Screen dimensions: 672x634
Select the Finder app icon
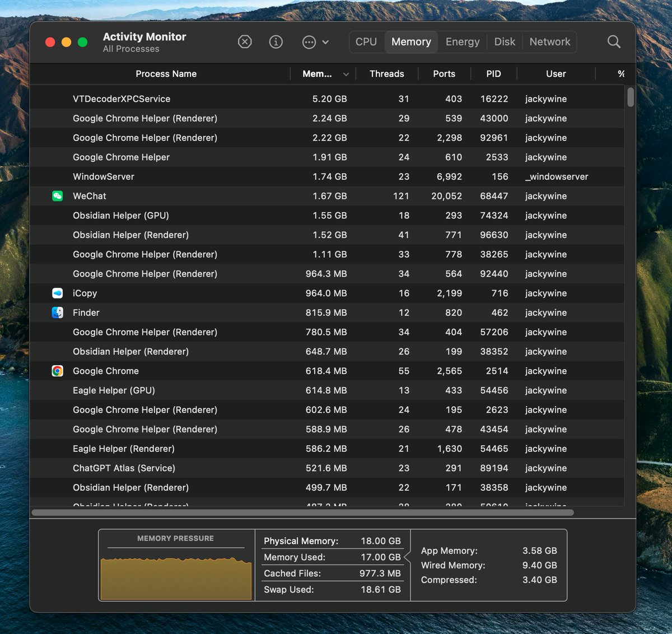(57, 313)
